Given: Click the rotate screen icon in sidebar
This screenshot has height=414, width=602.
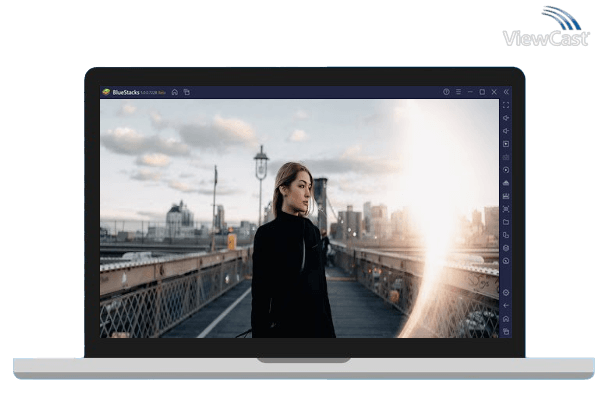Looking at the screenshot, I should tap(506, 261).
